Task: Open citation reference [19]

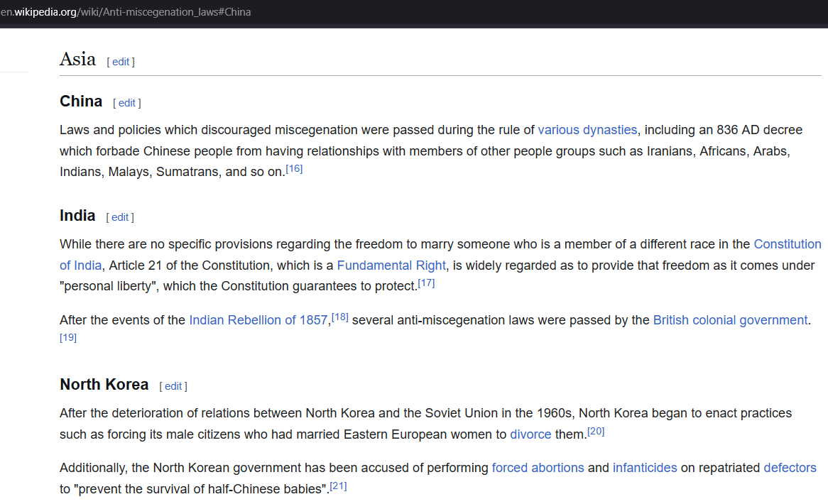Action: pos(68,337)
